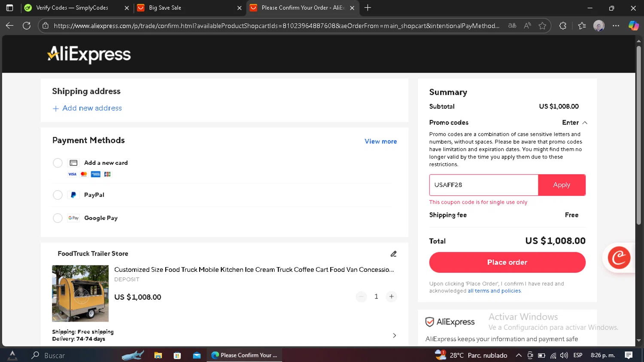Select Add a new card payment option
Viewport: 644px width, 362px height.
point(58,163)
